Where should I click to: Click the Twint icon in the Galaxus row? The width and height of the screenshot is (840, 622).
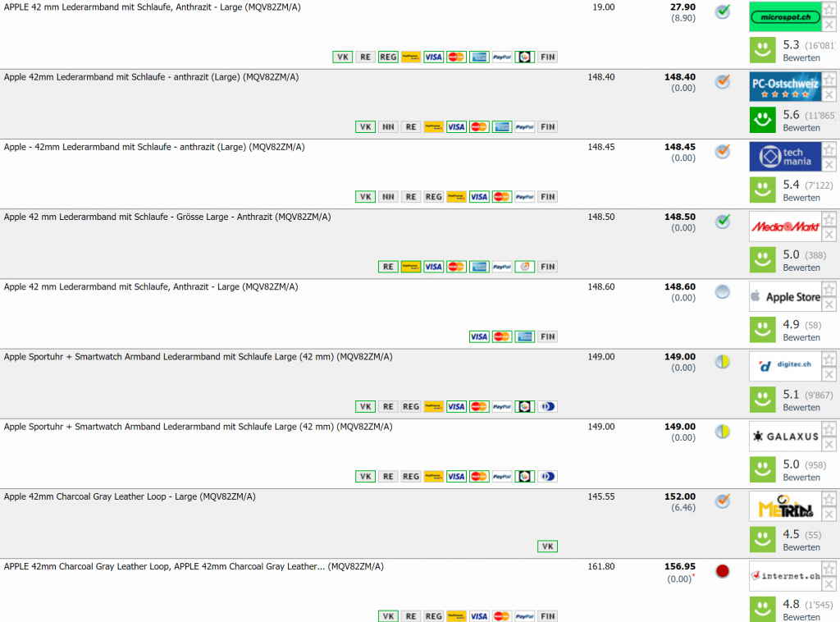coord(524,476)
